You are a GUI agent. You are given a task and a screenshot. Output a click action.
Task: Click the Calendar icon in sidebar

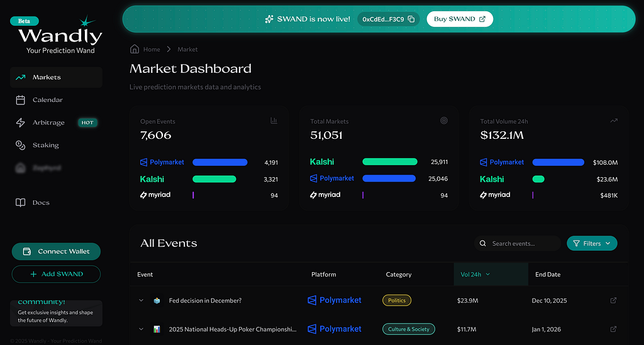(21, 100)
